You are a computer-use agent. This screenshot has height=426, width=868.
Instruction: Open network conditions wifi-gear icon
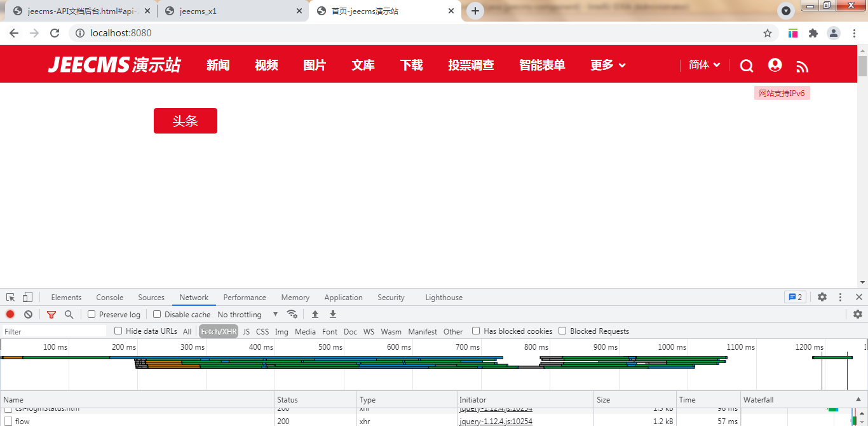(x=292, y=314)
